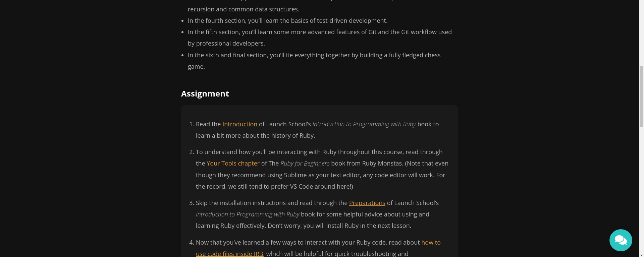This screenshot has height=257, width=644.
Task: Click the Assignment heading
Action: tap(205, 93)
